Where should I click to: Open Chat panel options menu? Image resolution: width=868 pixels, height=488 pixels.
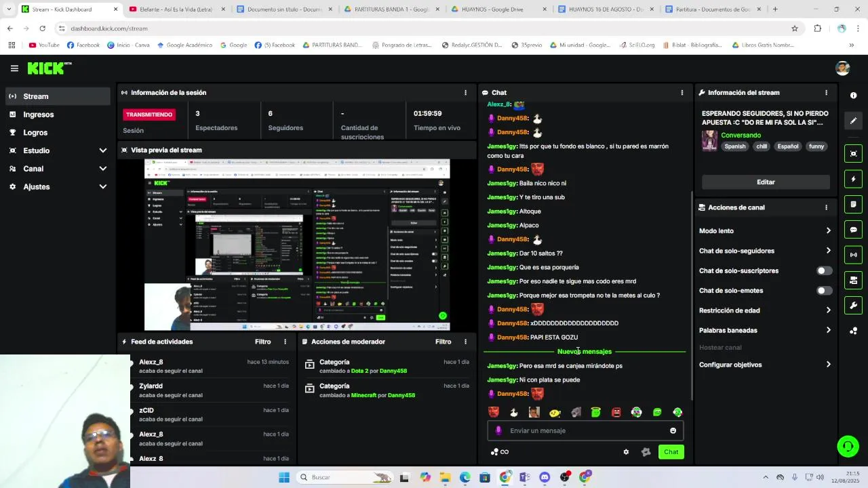pos(682,93)
